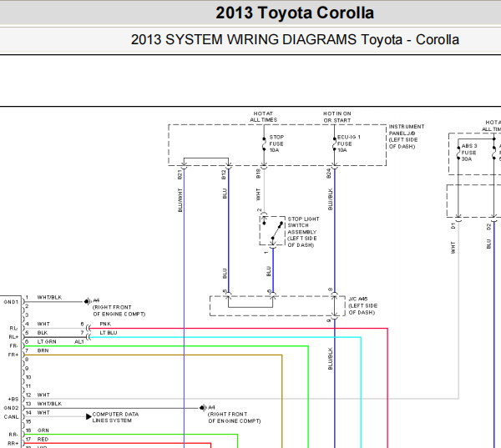The width and height of the screenshot is (501, 448).
Task: Click the "+BS" terminal label
Action: pyautogui.click(x=13, y=400)
